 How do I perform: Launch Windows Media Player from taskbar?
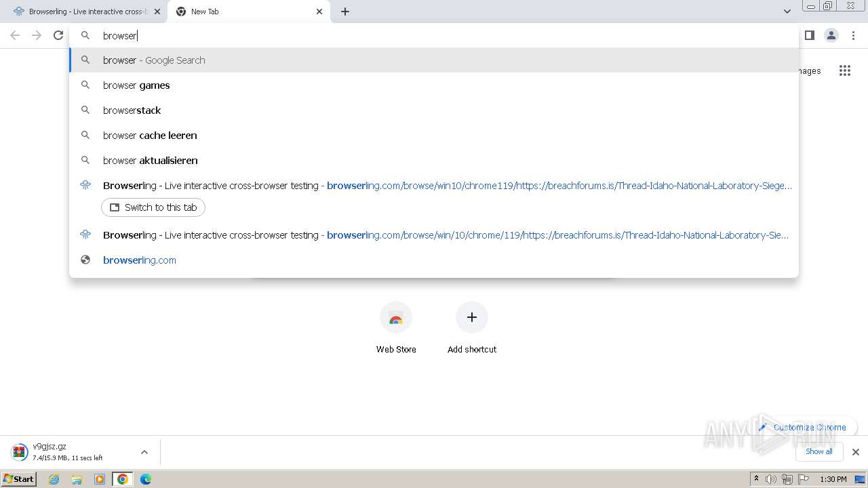click(100, 479)
